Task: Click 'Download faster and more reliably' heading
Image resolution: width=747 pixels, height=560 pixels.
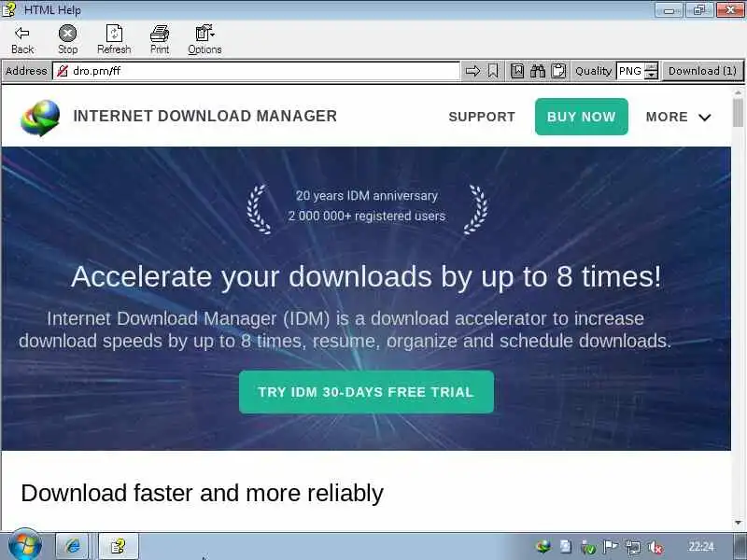Action: [202, 494]
